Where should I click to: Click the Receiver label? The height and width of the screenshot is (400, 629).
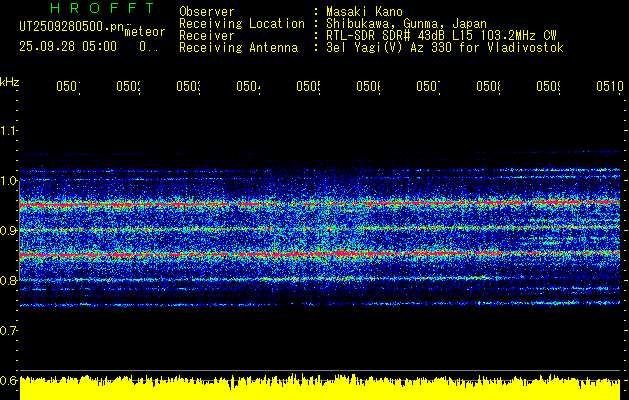pos(207,36)
